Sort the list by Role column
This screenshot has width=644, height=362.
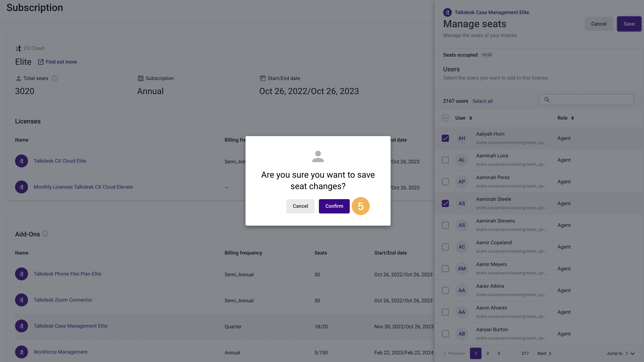tap(566, 118)
